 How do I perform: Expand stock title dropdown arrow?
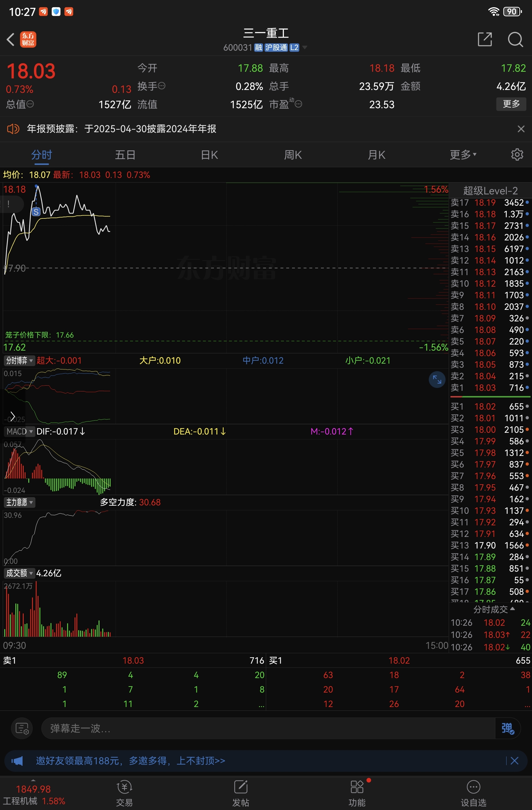[305, 47]
